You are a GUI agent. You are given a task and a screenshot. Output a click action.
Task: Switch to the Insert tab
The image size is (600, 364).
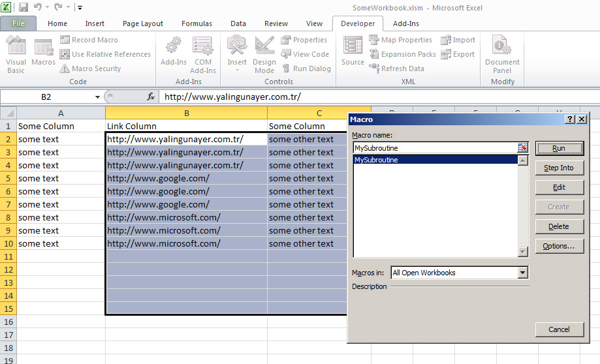coord(95,23)
